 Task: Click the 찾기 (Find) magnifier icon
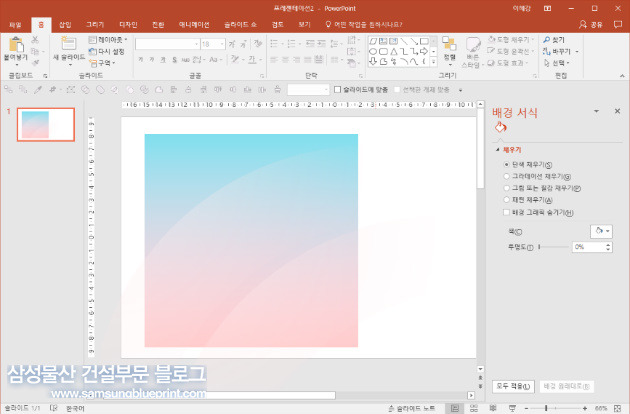click(x=546, y=40)
